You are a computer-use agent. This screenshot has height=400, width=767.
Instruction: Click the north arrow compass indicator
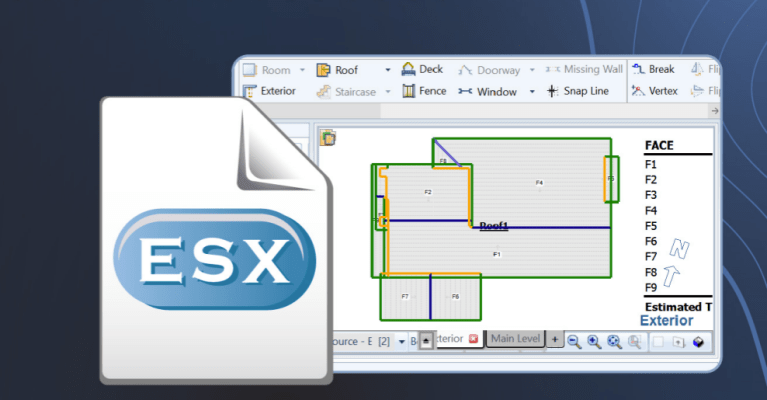(677, 258)
